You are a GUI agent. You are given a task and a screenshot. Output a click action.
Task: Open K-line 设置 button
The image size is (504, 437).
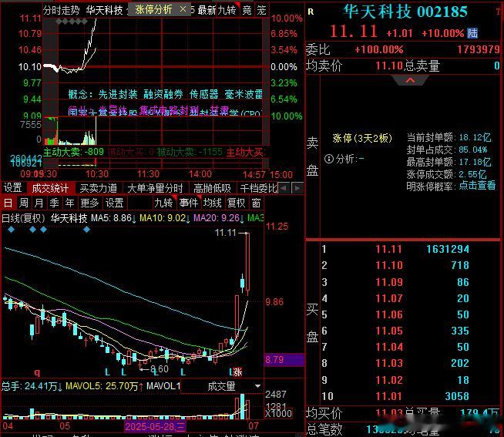[x=114, y=203]
